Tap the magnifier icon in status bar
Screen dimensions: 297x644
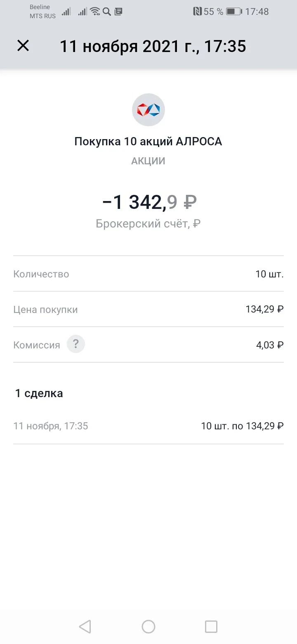[107, 12]
